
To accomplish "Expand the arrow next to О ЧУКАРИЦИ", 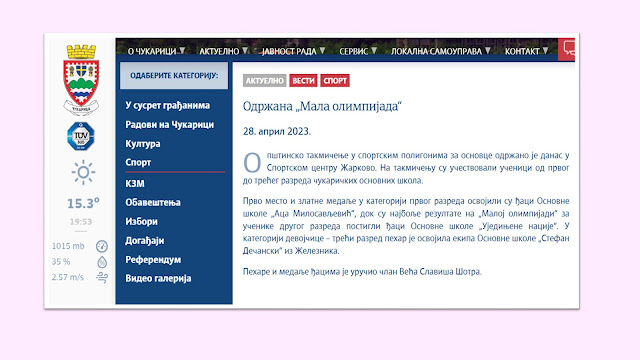I will coord(182,51).
